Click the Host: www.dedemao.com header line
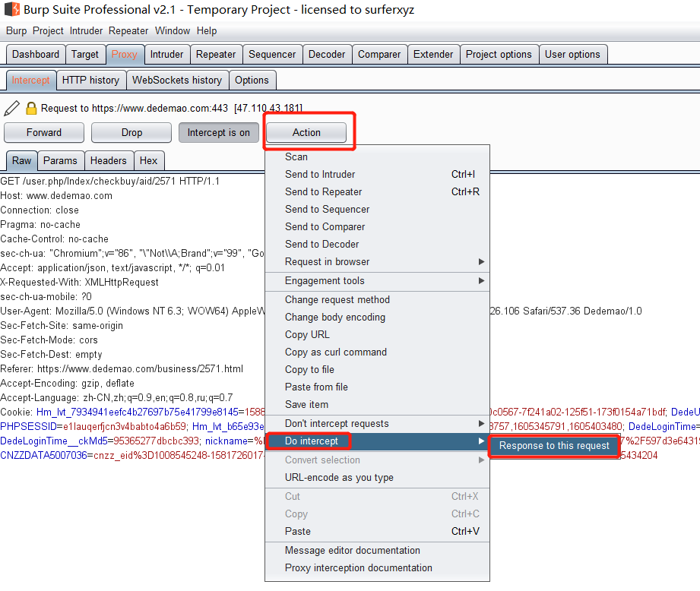Screen dimensions: 700x591 click(x=56, y=196)
